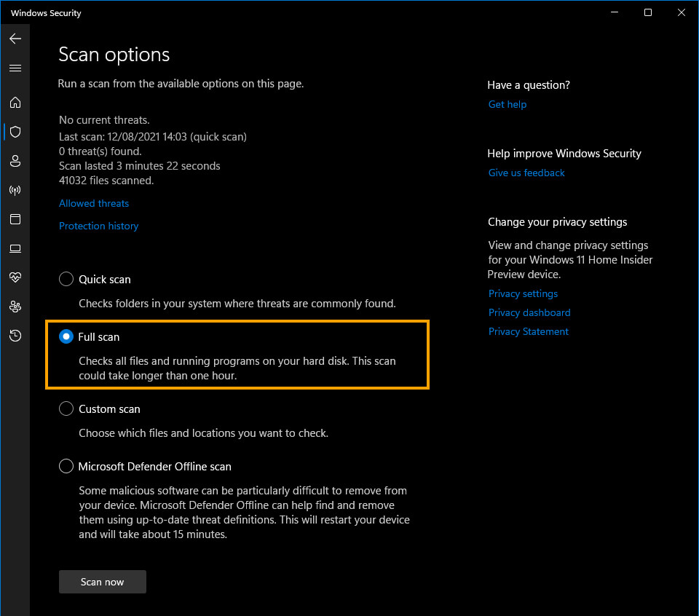The height and width of the screenshot is (616, 699).
Task: Open Firewall & network protection icon
Action: click(15, 190)
